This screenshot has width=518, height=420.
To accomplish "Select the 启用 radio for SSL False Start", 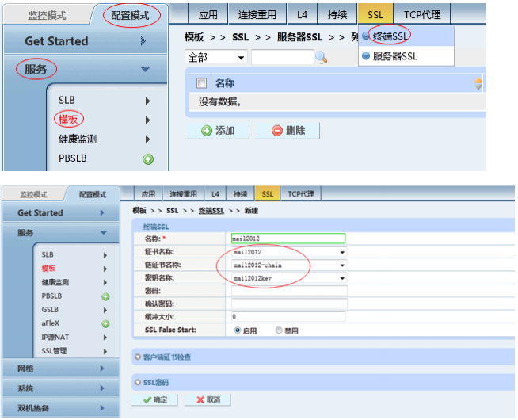I will click(238, 330).
